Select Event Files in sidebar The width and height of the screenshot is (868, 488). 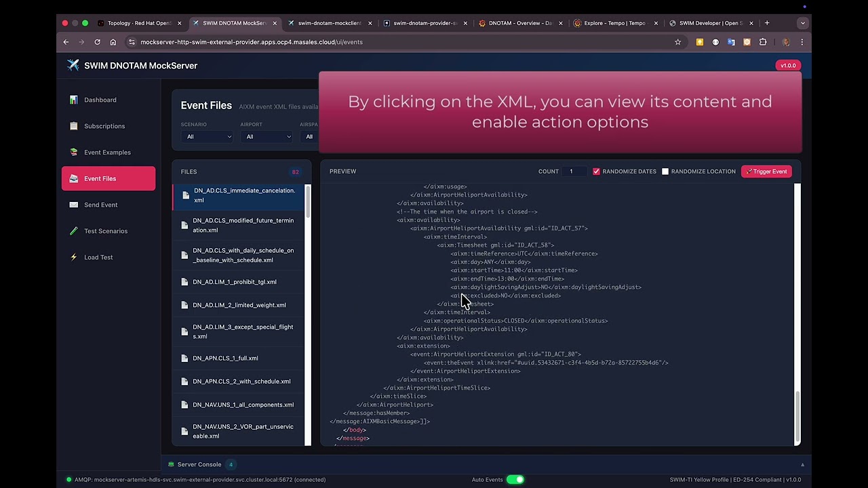pos(108,178)
